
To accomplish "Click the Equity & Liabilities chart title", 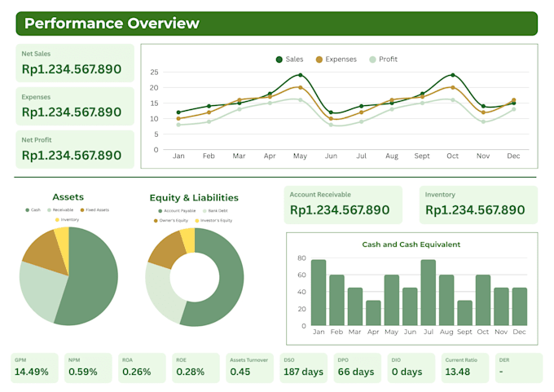I will point(194,197).
